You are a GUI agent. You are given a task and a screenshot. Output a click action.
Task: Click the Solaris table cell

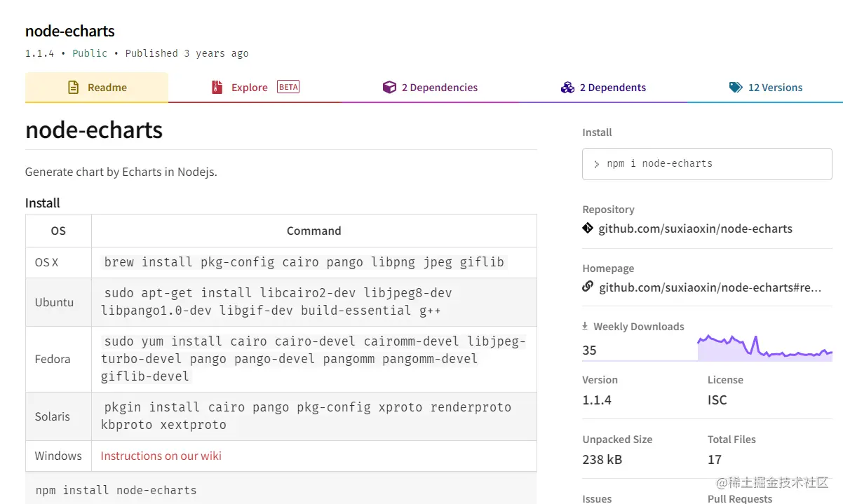[x=58, y=416]
